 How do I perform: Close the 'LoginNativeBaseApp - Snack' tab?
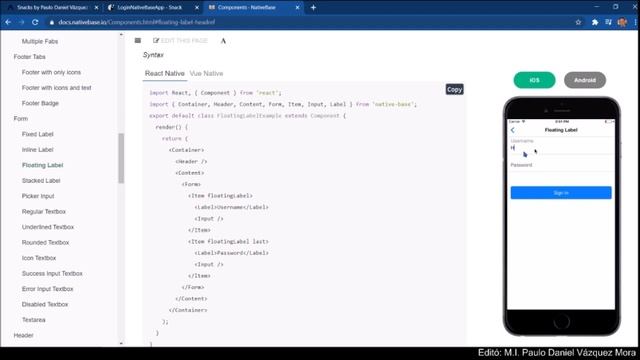pyautogui.click(x=197, y=7)
